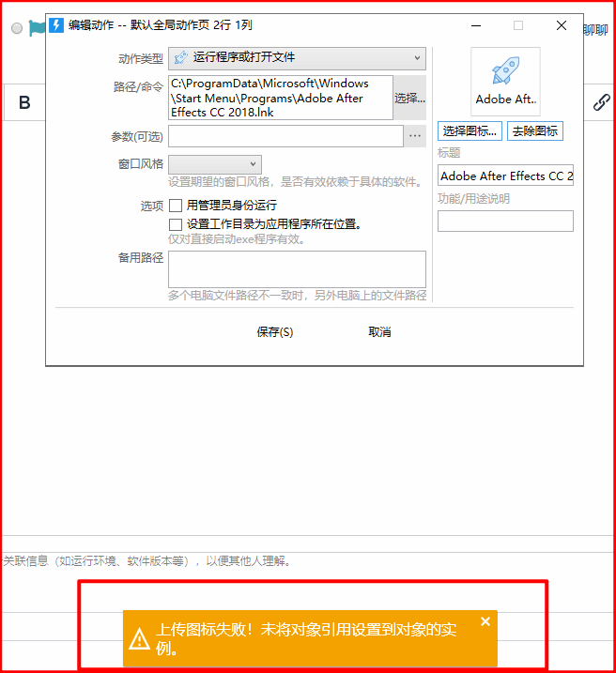Click the teal flag icon behind the dialog

point(37,28)
